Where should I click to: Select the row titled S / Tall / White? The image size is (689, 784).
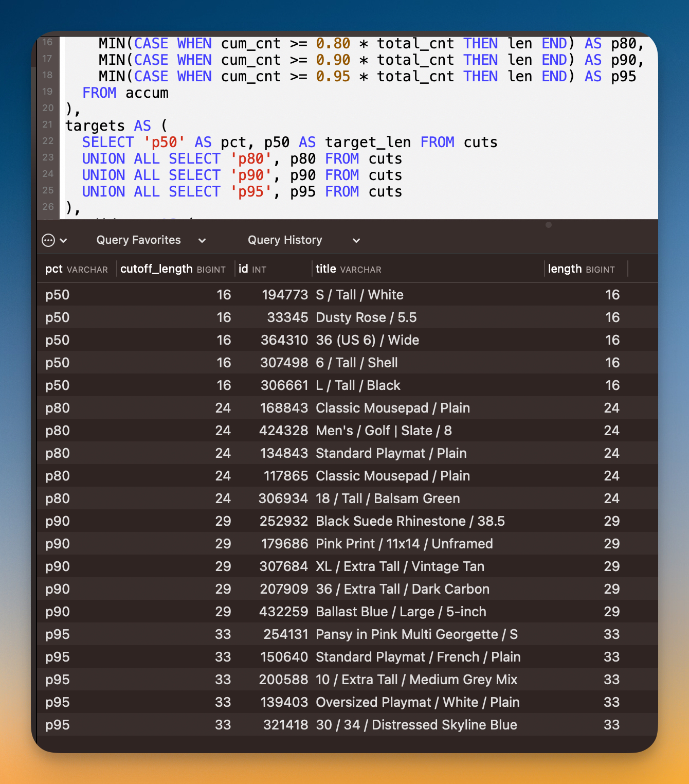coord(359,295)
